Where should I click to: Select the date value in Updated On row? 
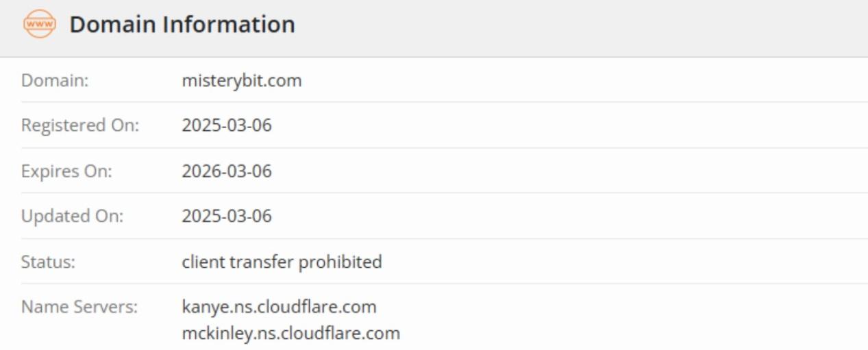click(x=226, y=216)
